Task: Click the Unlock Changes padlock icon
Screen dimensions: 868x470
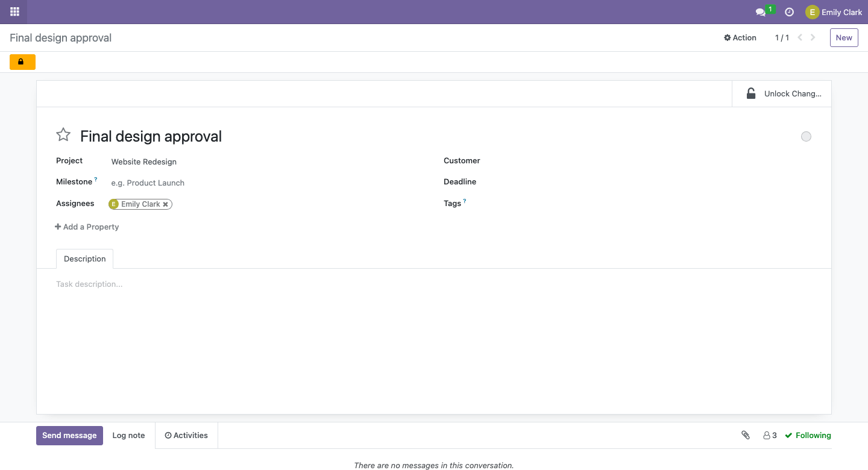Action: coord(751,93)
